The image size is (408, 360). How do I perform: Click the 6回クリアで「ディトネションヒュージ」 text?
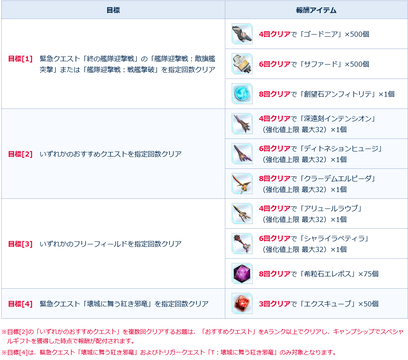coord(320,149)
